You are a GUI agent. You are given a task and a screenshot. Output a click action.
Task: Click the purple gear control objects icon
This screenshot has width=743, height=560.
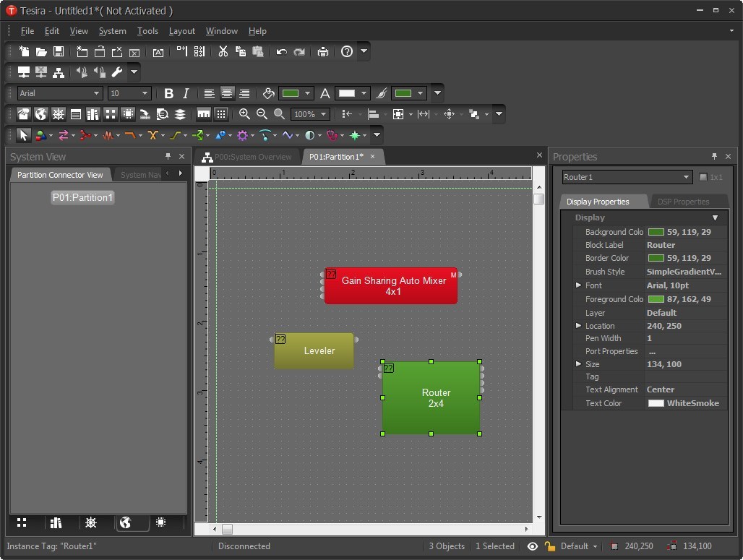pos(243,135)
